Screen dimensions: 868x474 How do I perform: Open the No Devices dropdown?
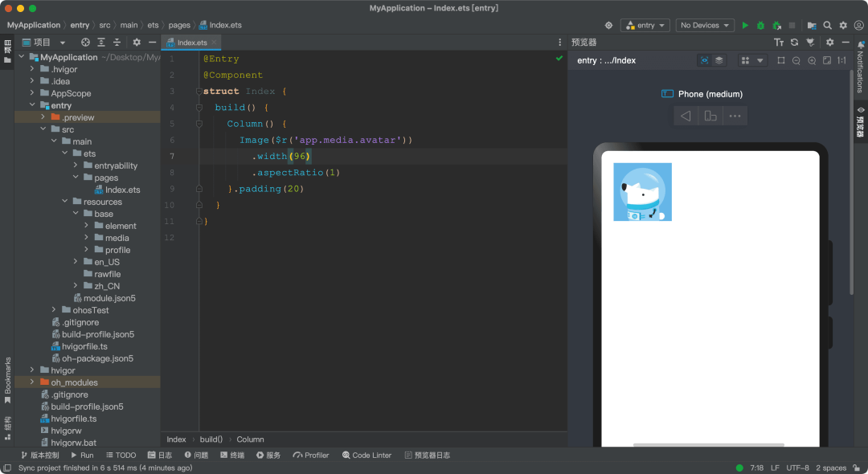[x=705, y=26]
